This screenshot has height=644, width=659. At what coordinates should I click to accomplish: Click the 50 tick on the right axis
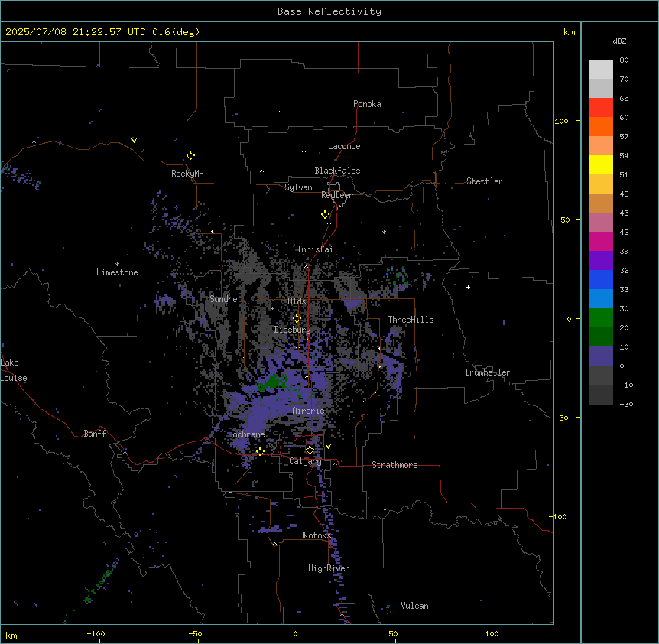pos(565,220)
